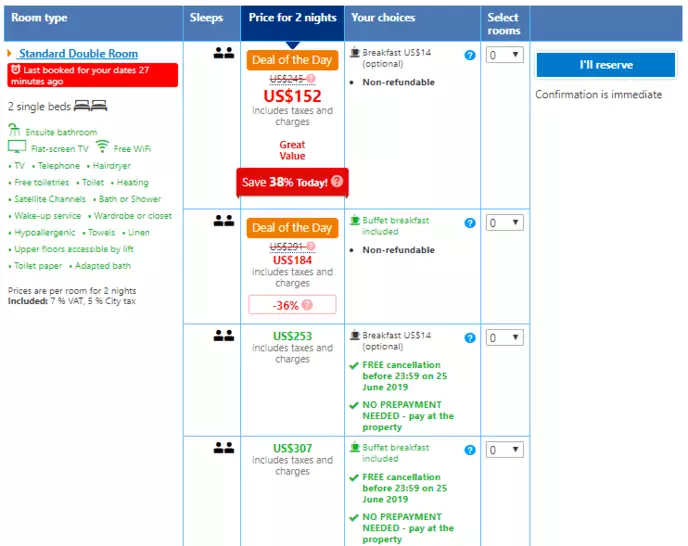Screen dimensions: 688x546
Task: Click the crossed-out US$245 original price
Action: (x=287, y=79)
